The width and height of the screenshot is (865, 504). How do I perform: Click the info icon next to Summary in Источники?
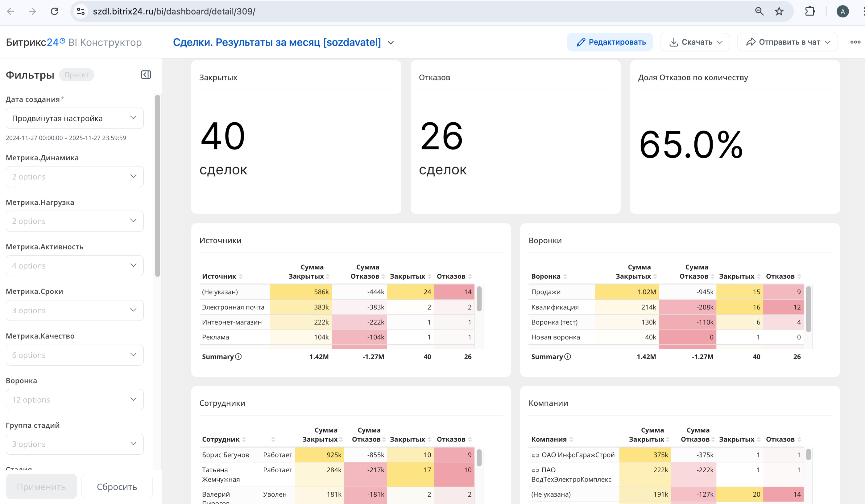click(238, 356)
